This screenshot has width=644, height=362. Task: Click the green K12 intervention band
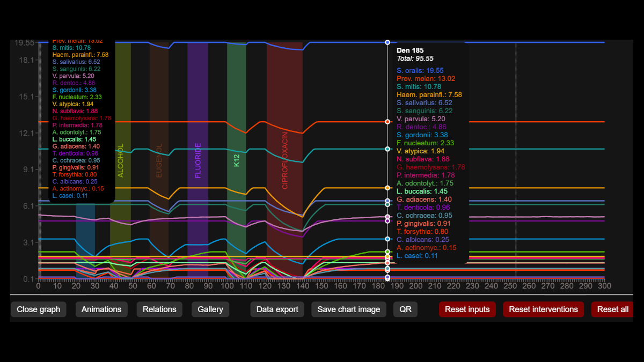237,161
